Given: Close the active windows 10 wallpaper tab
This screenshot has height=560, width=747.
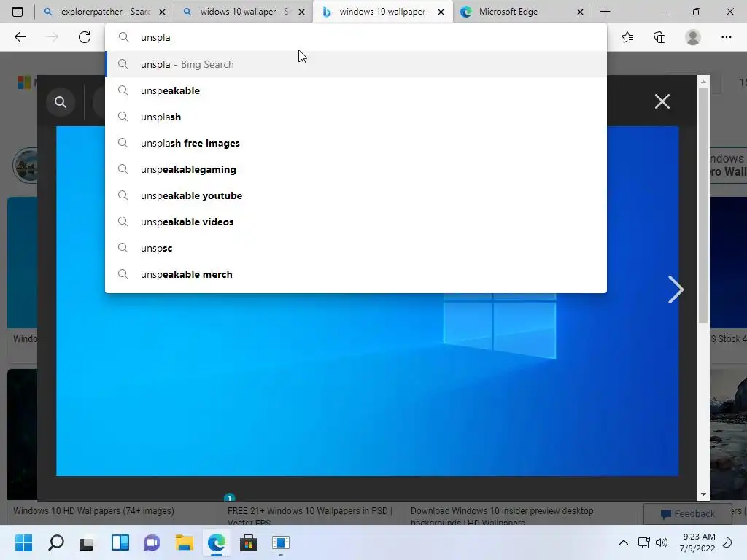Looking at the screenshot, I should pyautogui.click(x=441, y=12).
